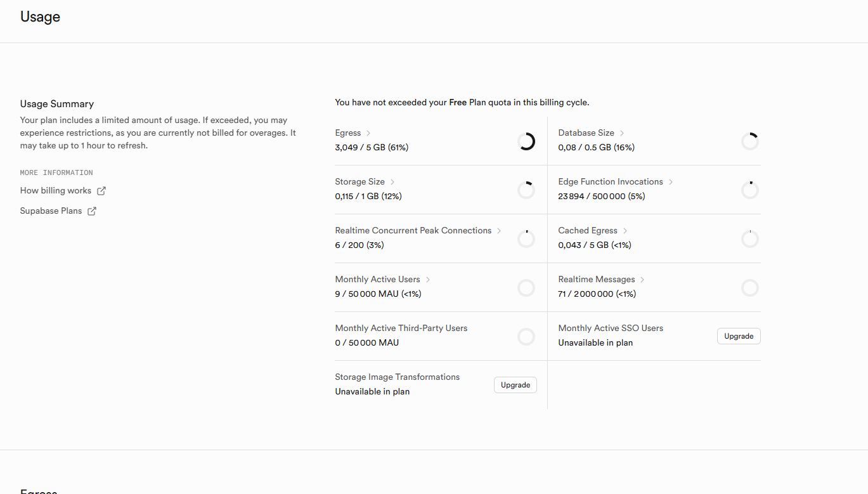Upgrade plan for Monthly Active SSO Users
This screenshot has height=494, width=868.
pyautogui.click(x=739, y=336)
